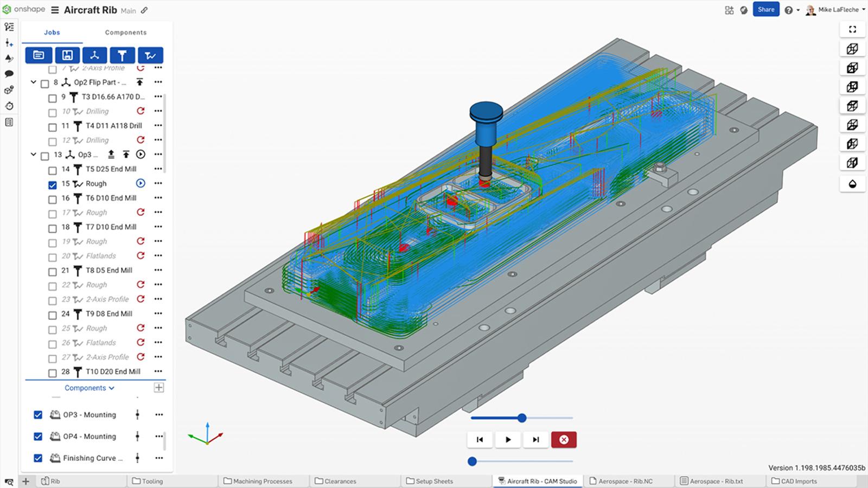
Task: Collapse the Op2 Flip Part setup
Action: pos(34,82)
